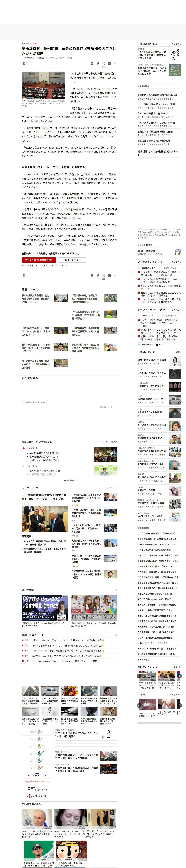Switch to はてなブックマーク tab
This screenshot has height=868, width=186.
pyautogui.click(x=170, y=315)
